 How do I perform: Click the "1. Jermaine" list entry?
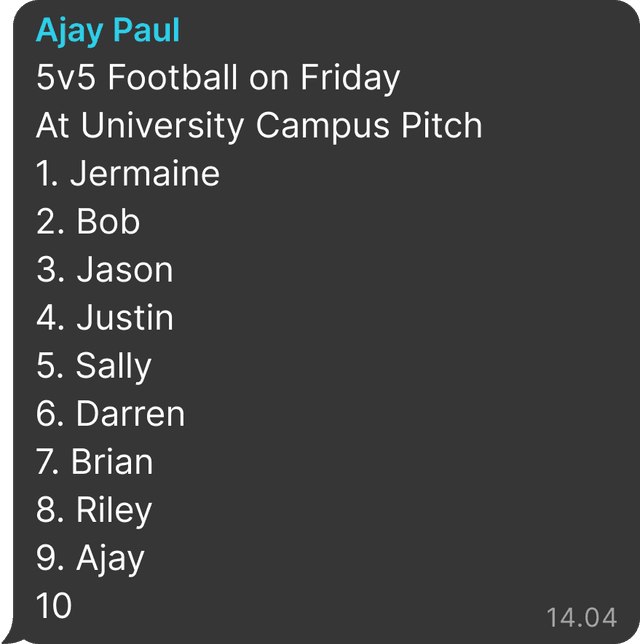pyautogui.click(x=128, y=174)
